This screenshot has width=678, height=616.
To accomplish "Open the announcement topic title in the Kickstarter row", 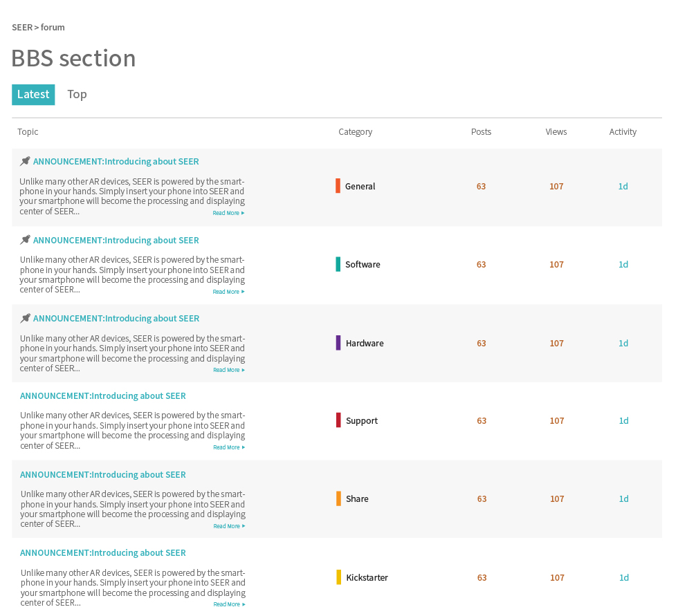I will (103, 552).
